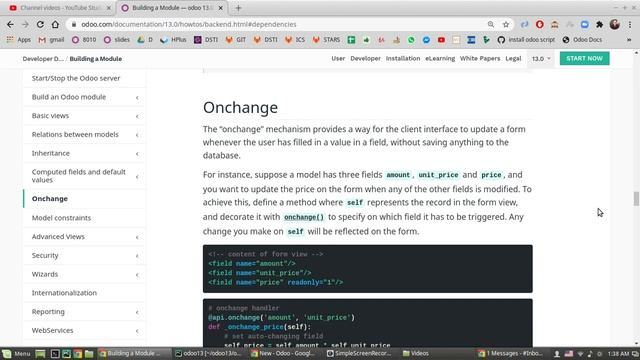Viewport: 640px width, 360px height.
Task: Open the Messenger bookmark icon
Action: pos(426,40)
